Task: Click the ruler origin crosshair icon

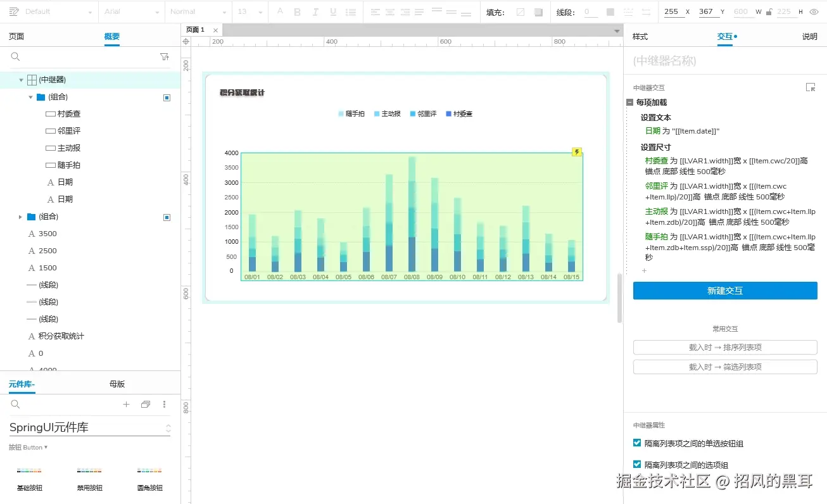Action: click(186, 41)
